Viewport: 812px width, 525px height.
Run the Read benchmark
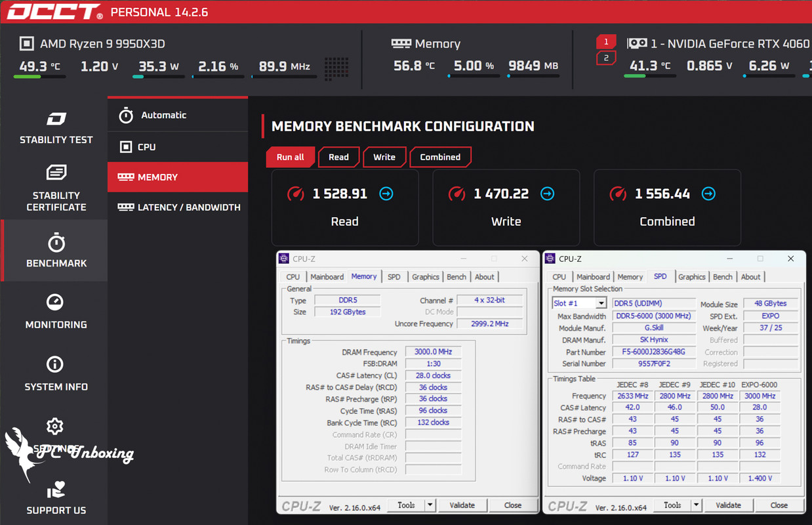338,157
